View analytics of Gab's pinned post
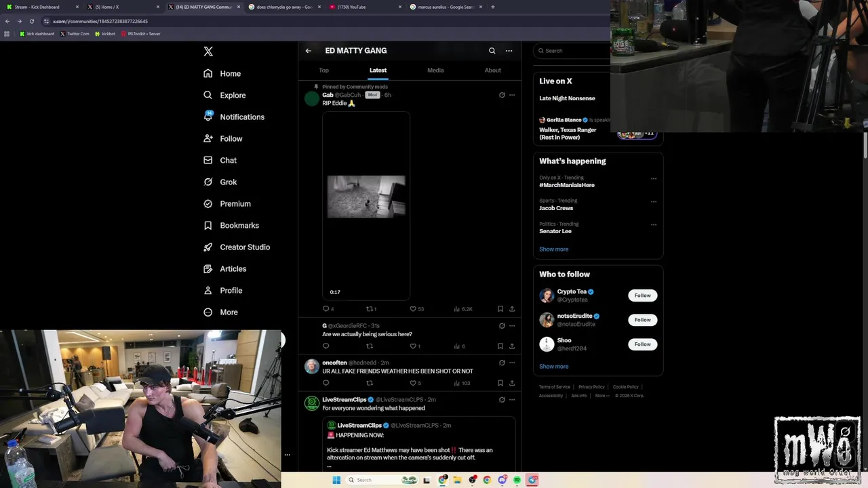Image resolution: width=868 pixels, height=488 pixels. point(463,309)
